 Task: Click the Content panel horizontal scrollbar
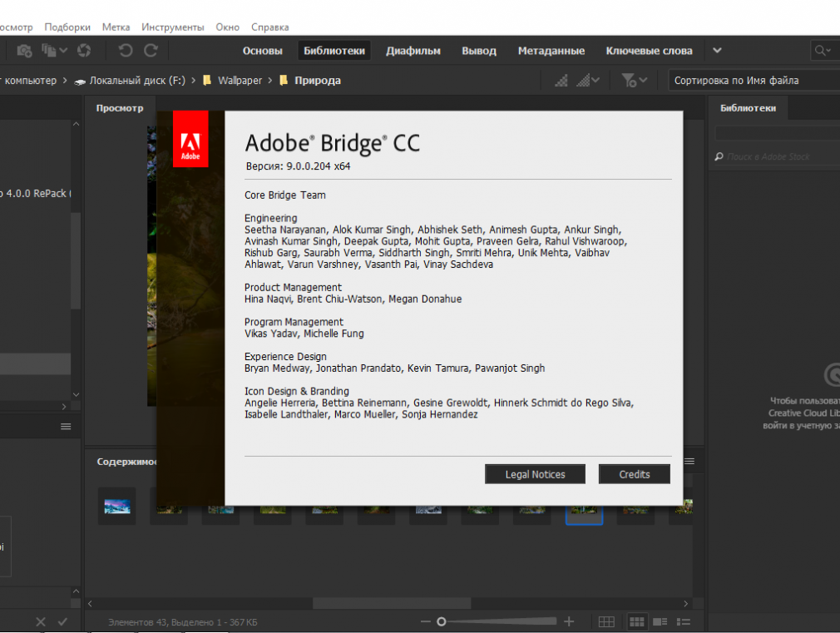[392, 604]
